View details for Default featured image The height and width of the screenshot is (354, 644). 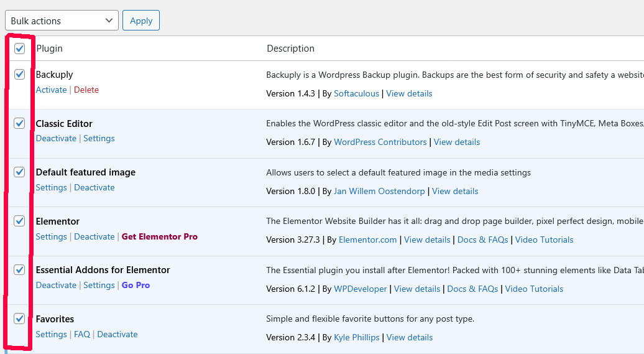coord(455,191)
